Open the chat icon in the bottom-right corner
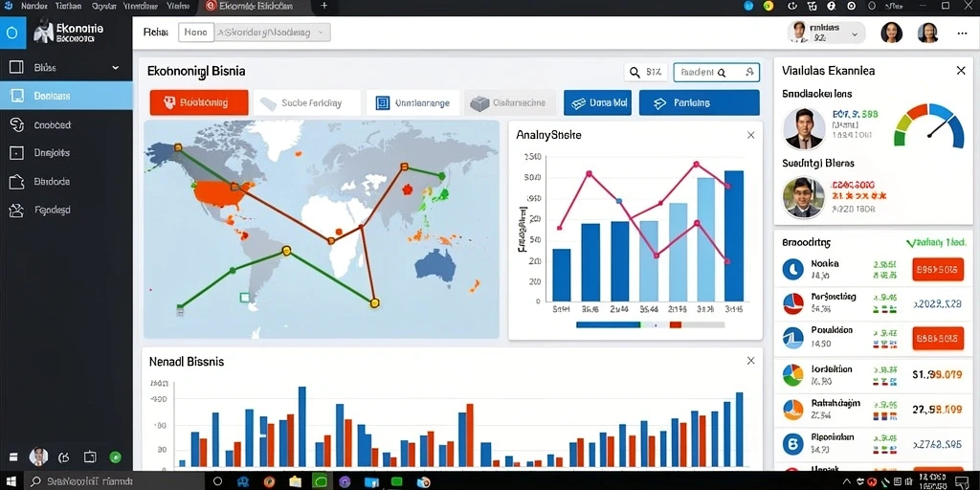Screen dimensions: 980x490 pyautogui.click(x=962, y=481)
